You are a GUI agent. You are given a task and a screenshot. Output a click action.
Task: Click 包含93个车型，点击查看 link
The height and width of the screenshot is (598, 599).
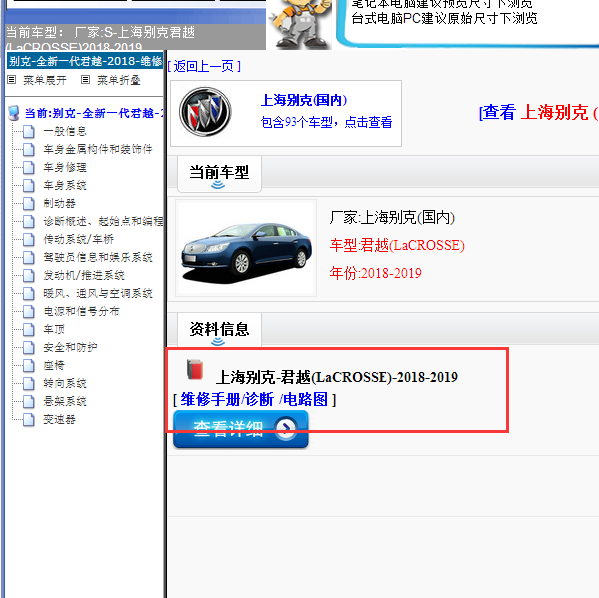point(326,122)
